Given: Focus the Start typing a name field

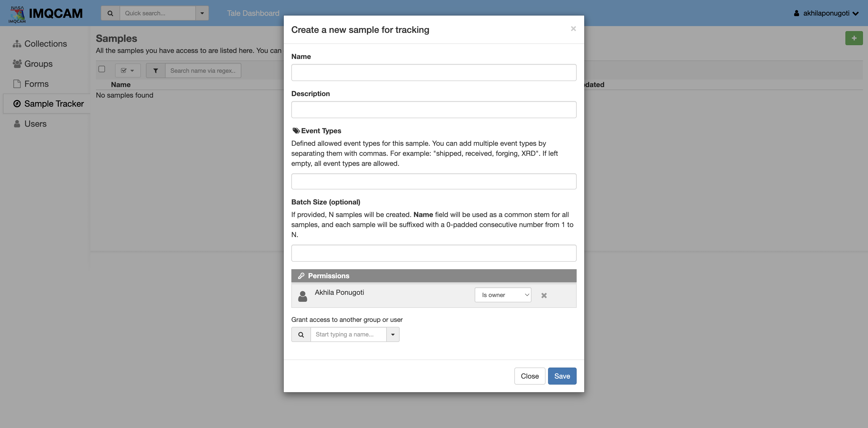Looking at the screenshot, I should click(x=348, y=334).
